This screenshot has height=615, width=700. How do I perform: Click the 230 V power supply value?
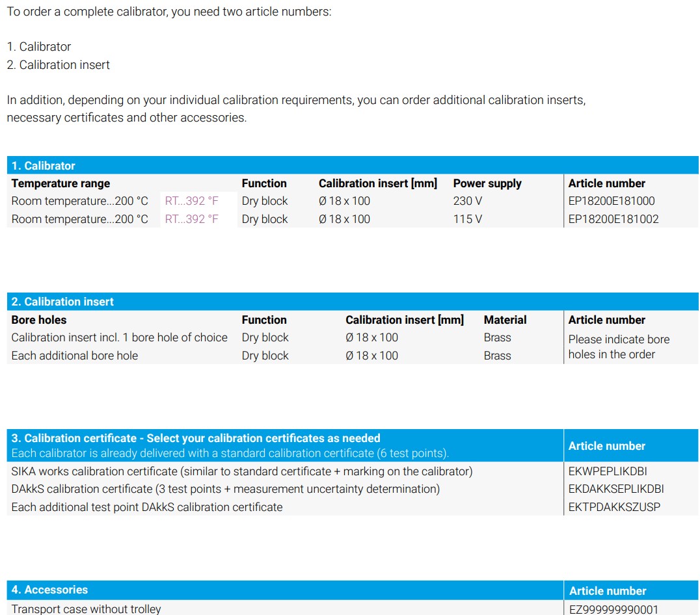[468, 201]
